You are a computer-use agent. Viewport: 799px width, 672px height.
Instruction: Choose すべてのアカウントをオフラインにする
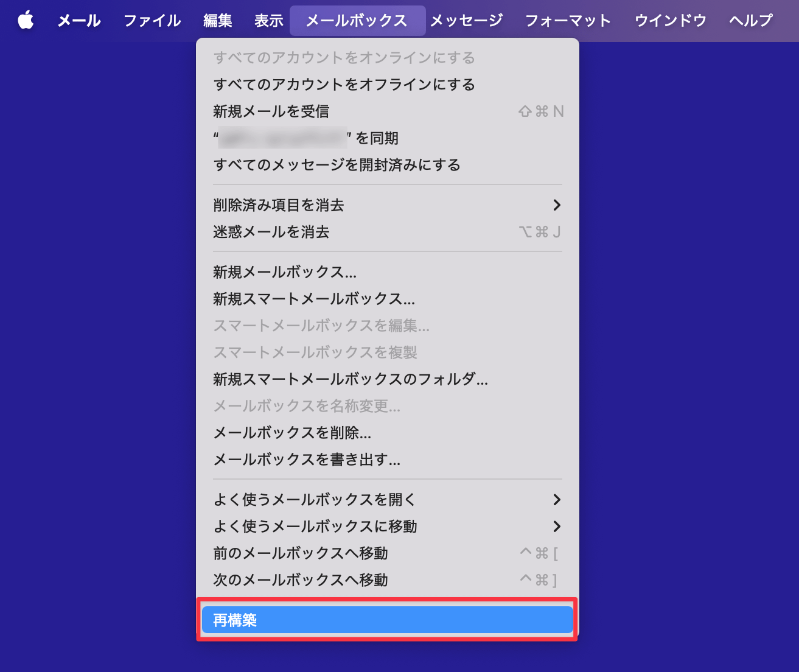coord(388,85)
